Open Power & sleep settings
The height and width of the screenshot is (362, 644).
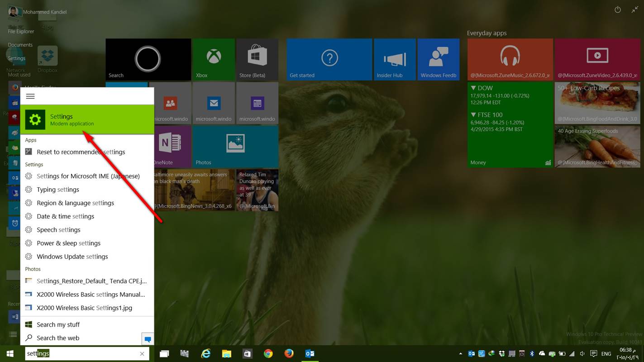(87, 243)
